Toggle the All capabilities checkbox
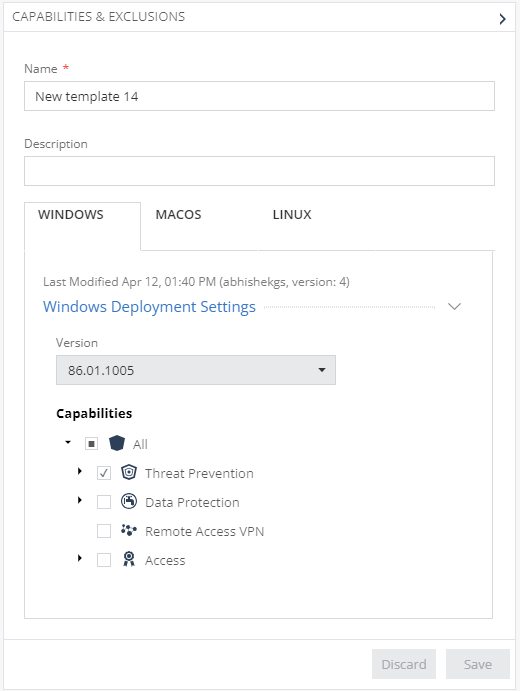 [91, 444]
